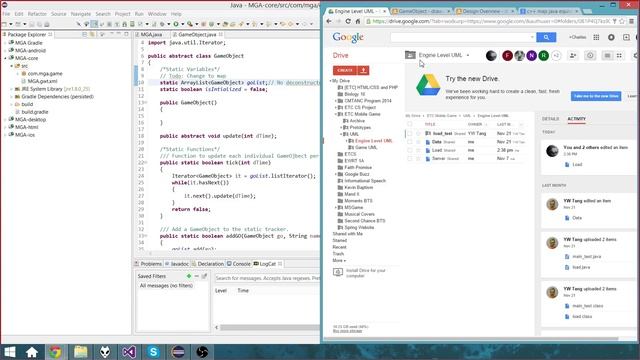The height and width of the screenshot is (360, 640).
Task: Collapse the ETC Mobile Game folder
Action: (336, 114)
